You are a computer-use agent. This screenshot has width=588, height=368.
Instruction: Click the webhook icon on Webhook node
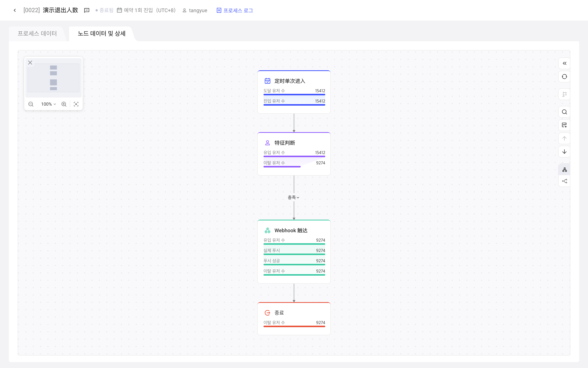[267, 230]
